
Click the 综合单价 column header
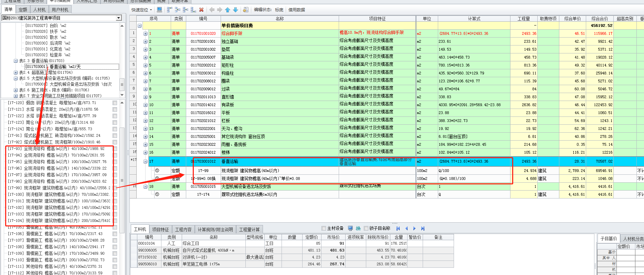(572, 19)
